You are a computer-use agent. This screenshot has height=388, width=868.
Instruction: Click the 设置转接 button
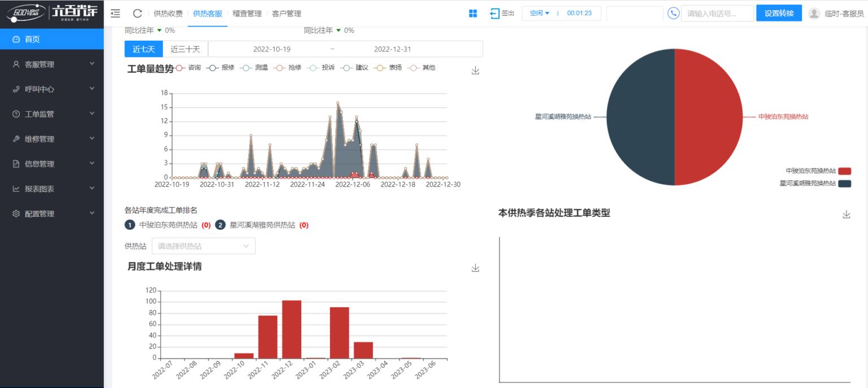[779, 14]
